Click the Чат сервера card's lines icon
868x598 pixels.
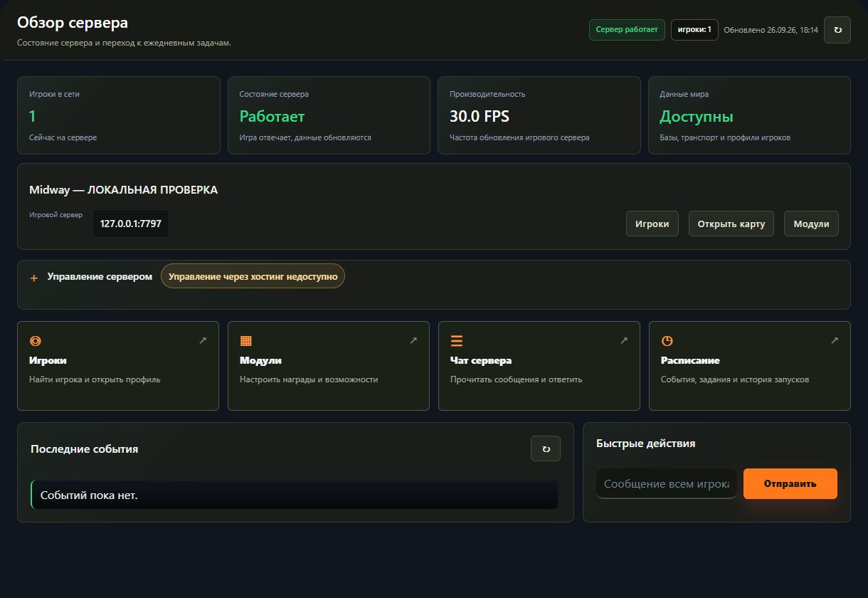[x=457, y=341]
